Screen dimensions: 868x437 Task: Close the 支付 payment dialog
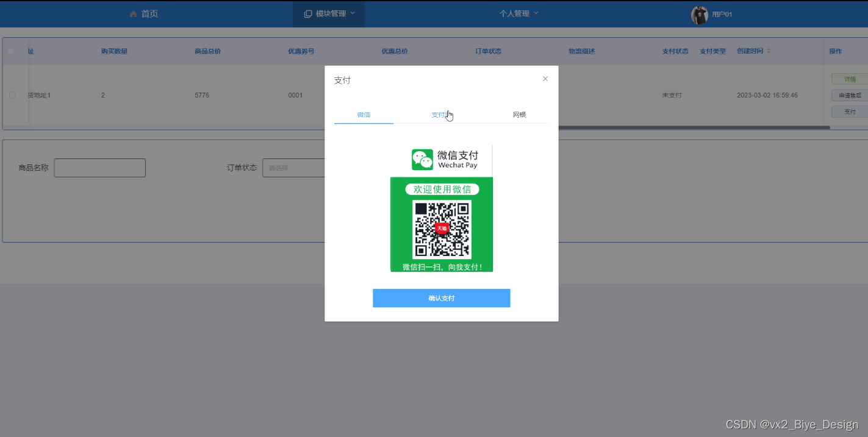coord(545,79)
